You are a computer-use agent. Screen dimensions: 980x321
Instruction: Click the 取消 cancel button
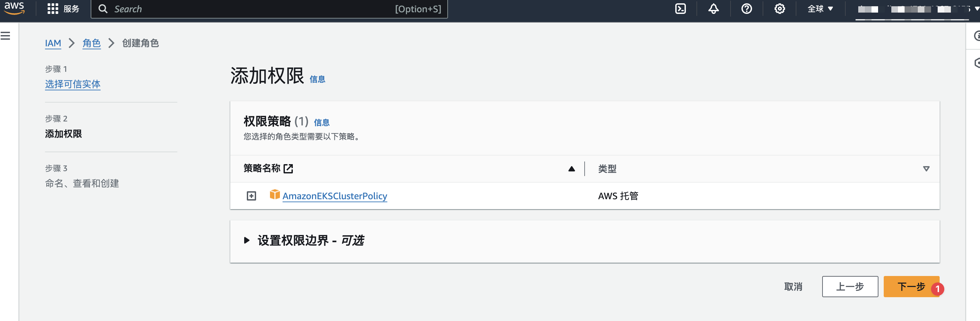click(x=793, y=287)
